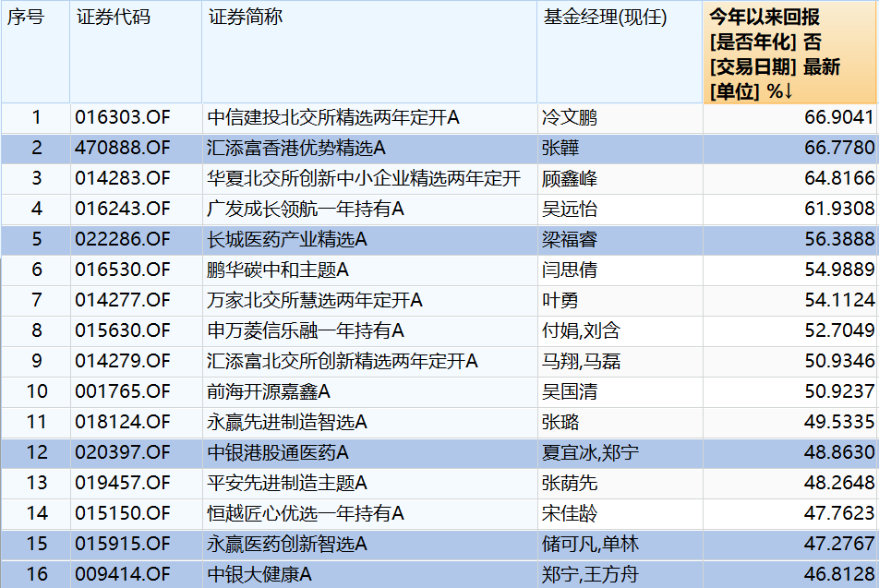Viewport: 879px width, 588px height.
Task: Select fund code 470888.OF
Action: point(123,148)
